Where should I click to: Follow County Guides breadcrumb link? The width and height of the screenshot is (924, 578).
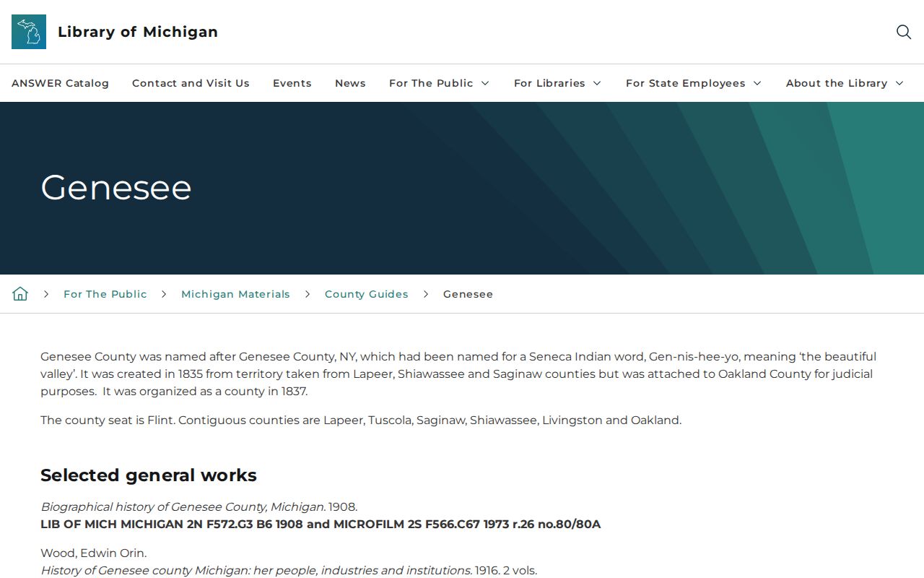click(x=367, y=294)
